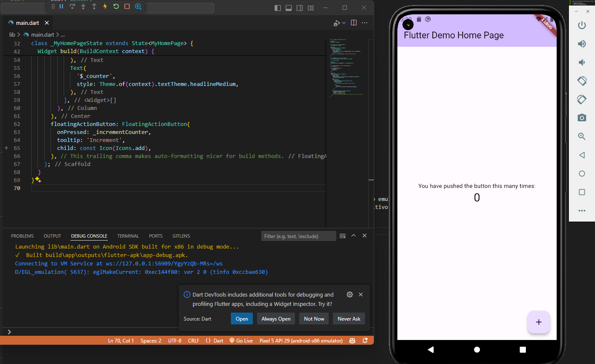The height and width of the screenshot is (364, 595).
Task: Toggle the secondary sidebar layout icon
Action: pyautogui.click(x=300, y=8)
